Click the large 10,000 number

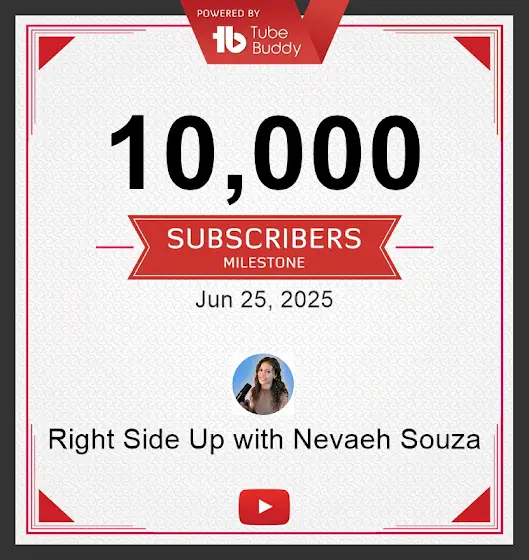pos(265,157)
